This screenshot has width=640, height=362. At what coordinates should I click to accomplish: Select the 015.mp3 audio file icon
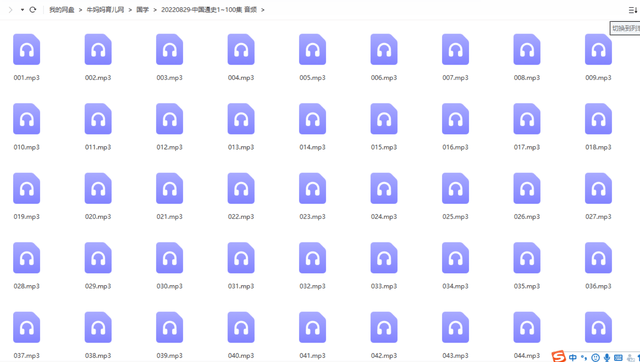point(384,119)
